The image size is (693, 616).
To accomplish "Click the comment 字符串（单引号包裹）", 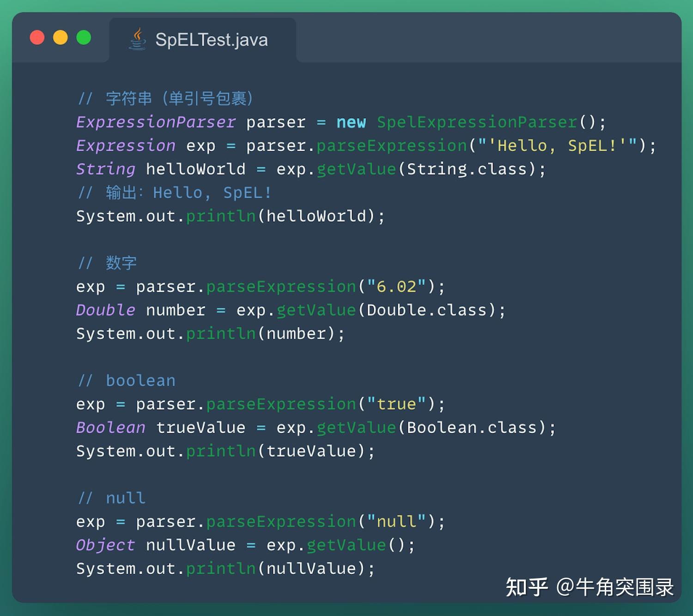I will [166, 98].
